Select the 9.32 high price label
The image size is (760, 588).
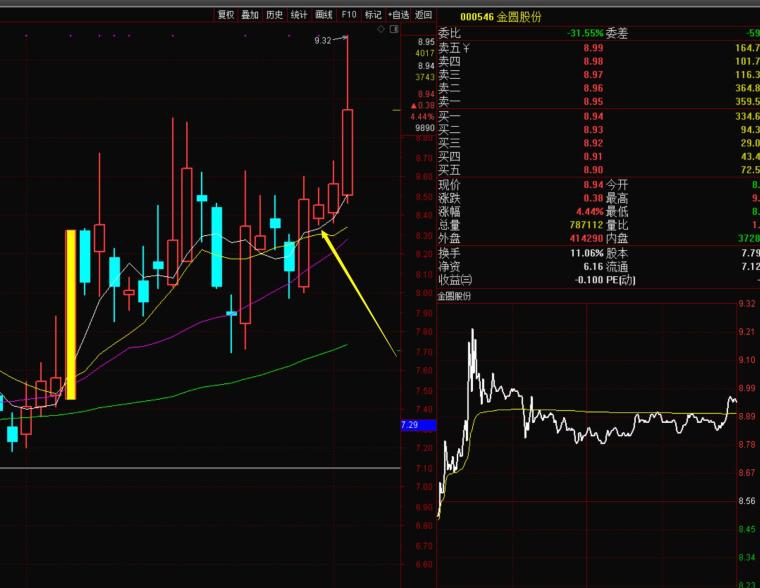click(x=323, y=41)
